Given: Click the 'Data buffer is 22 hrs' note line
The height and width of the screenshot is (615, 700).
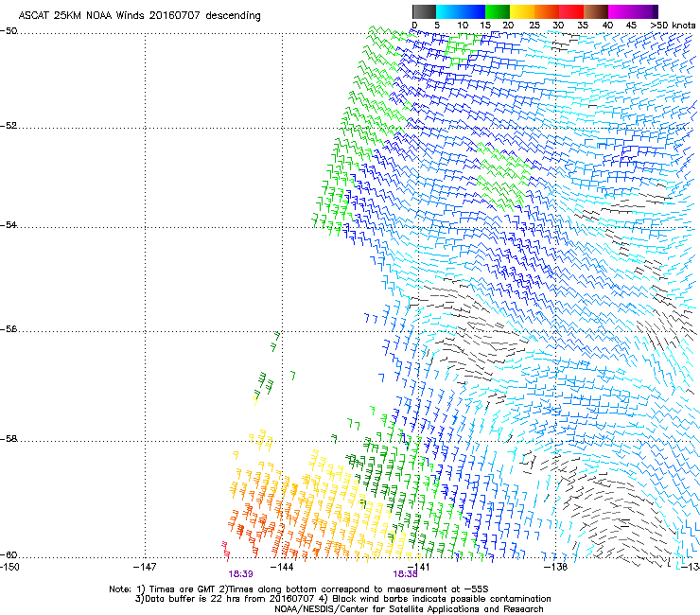Looking at the screenshot, I should [x=342, y=599].
